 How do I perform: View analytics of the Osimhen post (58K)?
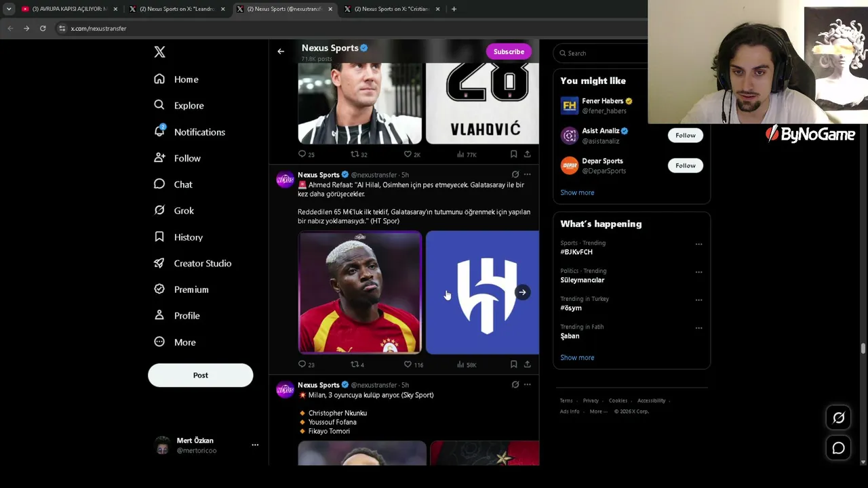(x=467, y=365)
